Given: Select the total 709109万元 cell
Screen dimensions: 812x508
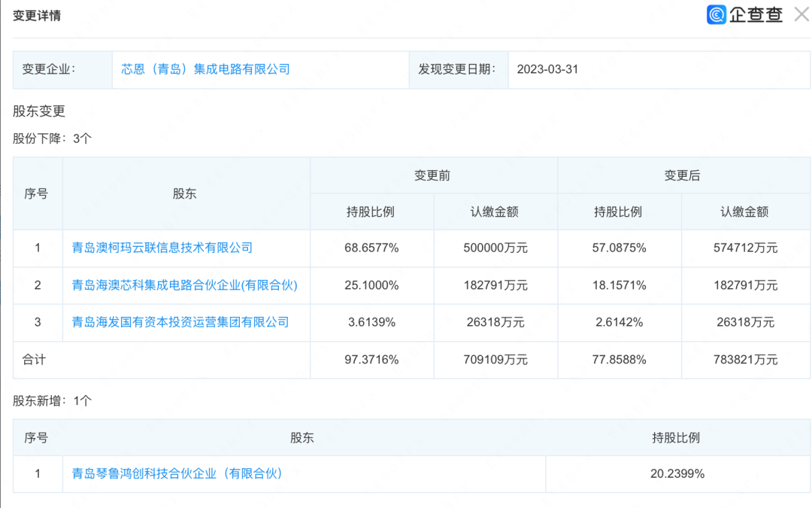Looking at the screenshot, I should click(495, 360).
